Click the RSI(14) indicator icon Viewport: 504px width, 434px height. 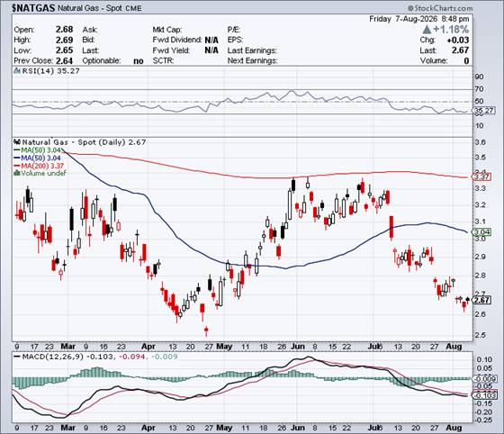click(x=17, y=71)
